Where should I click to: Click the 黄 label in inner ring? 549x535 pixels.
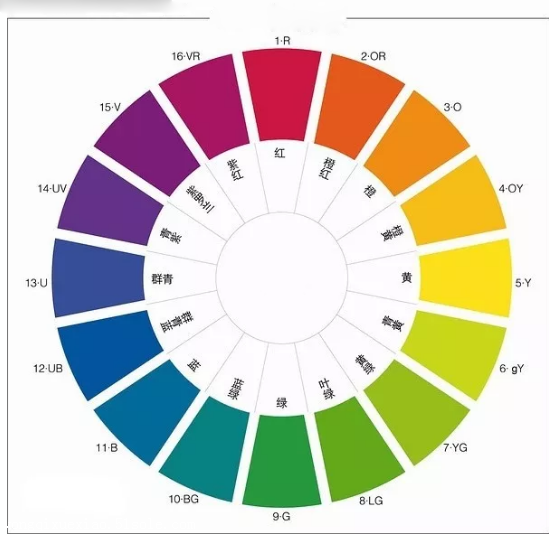407,278
